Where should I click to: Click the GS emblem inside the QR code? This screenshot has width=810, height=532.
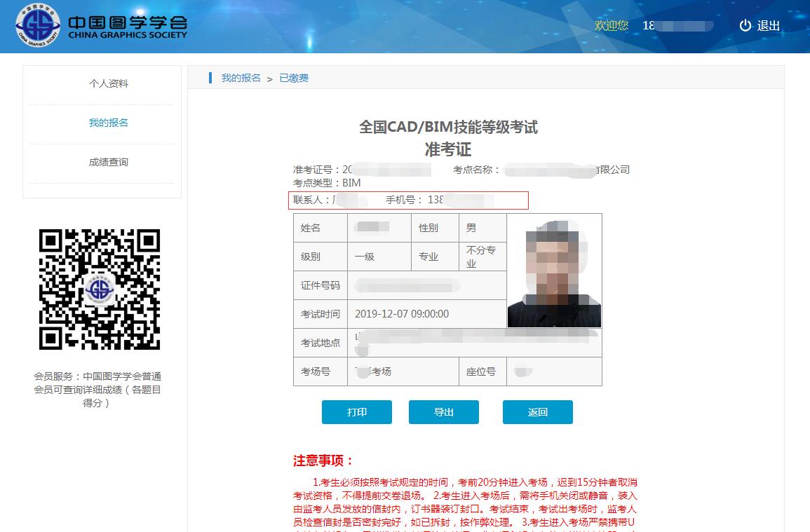pos(100,289)
